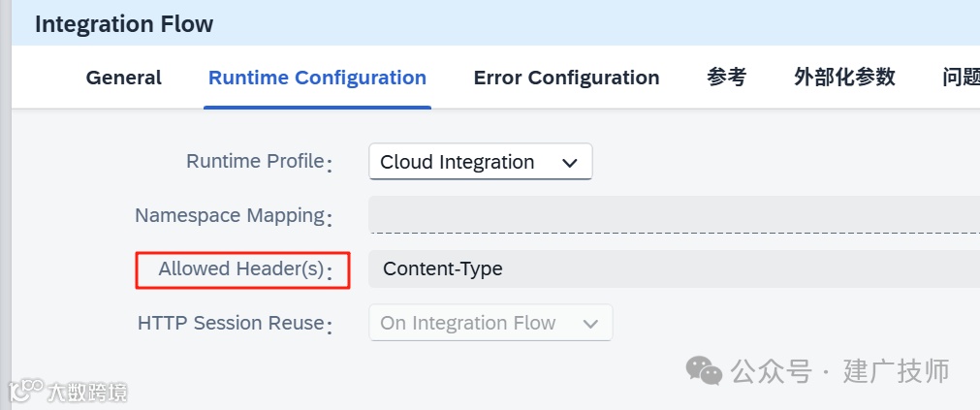The image size is (980, 410).
Task: Switch to the Error Configuration tab
Action: [x=566, y=78]
